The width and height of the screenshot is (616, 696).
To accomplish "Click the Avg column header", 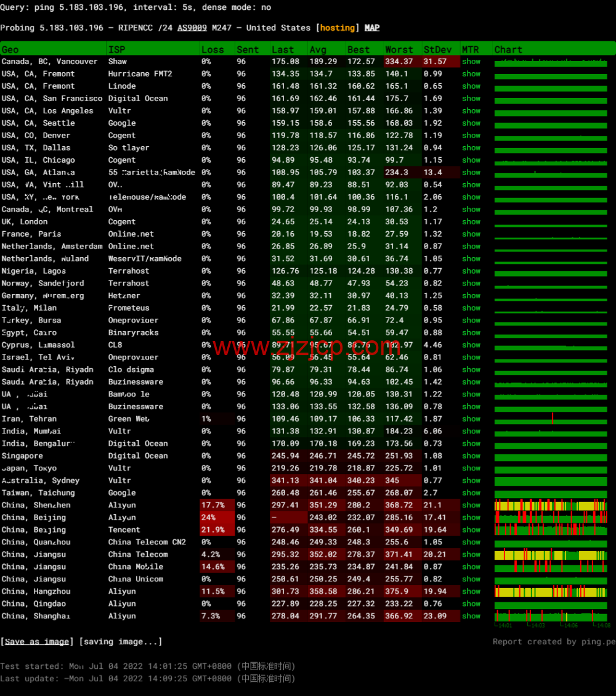I will (318, 49).
